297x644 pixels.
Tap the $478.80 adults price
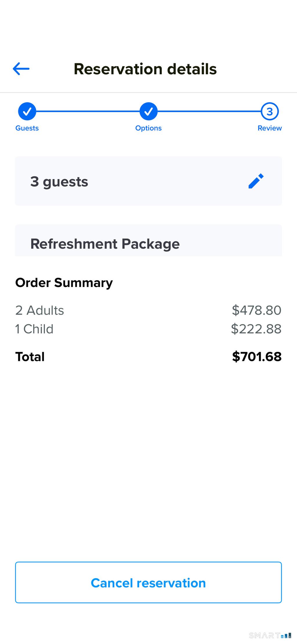[x=257, y=310]
